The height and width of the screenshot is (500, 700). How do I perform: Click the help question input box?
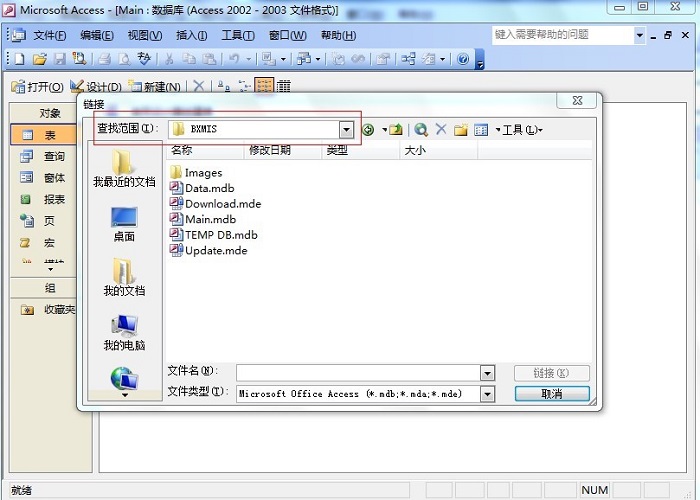click(563, 35)
